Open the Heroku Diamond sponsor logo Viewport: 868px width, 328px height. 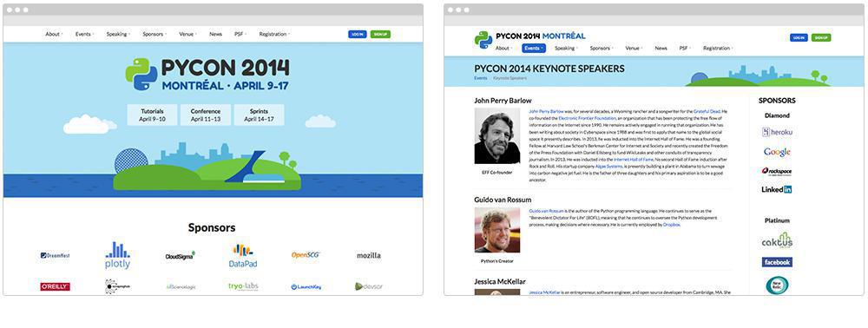pos(777,132)
